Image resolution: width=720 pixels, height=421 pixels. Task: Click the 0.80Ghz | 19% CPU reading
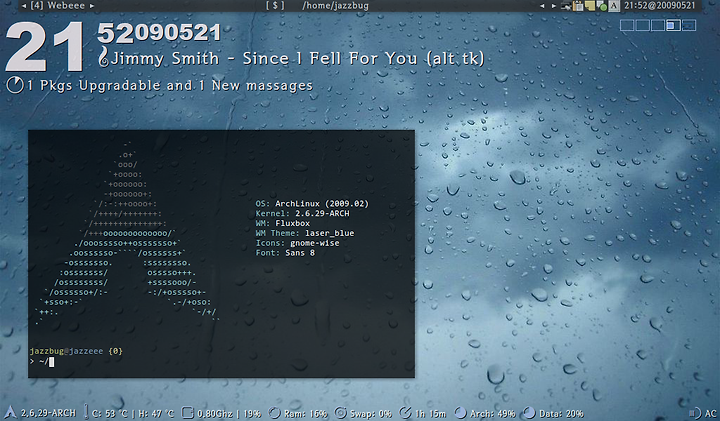tap(229, 414)
